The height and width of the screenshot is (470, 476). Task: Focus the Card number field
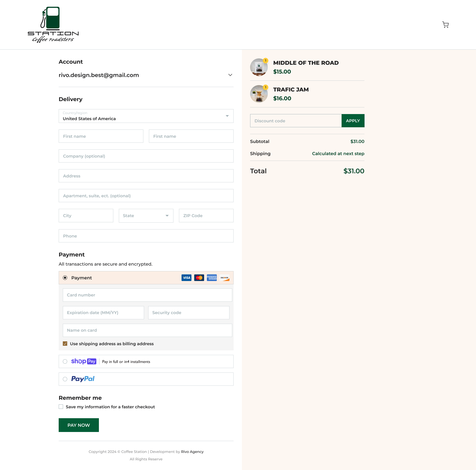pyautogui.click(x=147, y=295)
